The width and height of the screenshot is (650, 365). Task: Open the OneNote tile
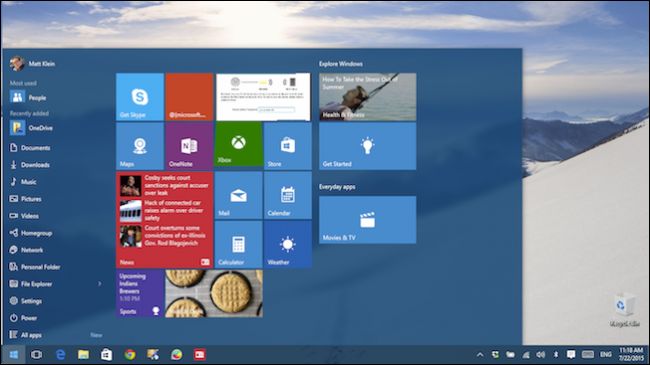click(x=189, y=146)
